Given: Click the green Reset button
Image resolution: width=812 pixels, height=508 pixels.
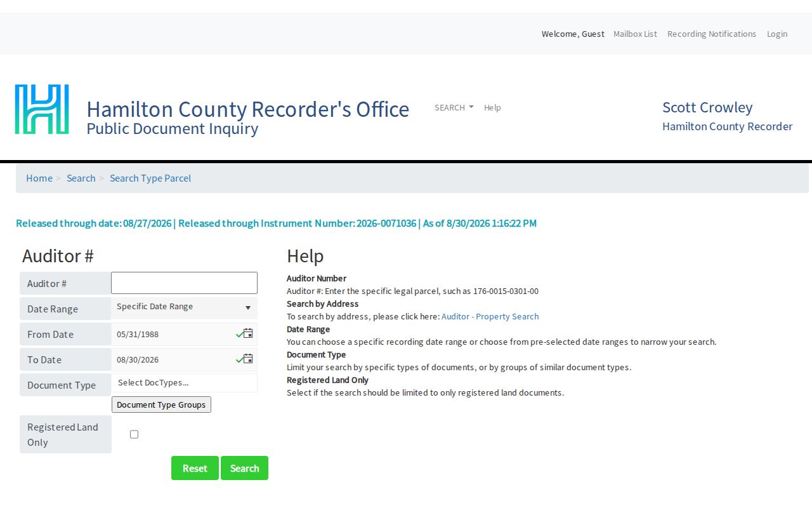Looking at the screenshot, I should click(x=195, y=468).
